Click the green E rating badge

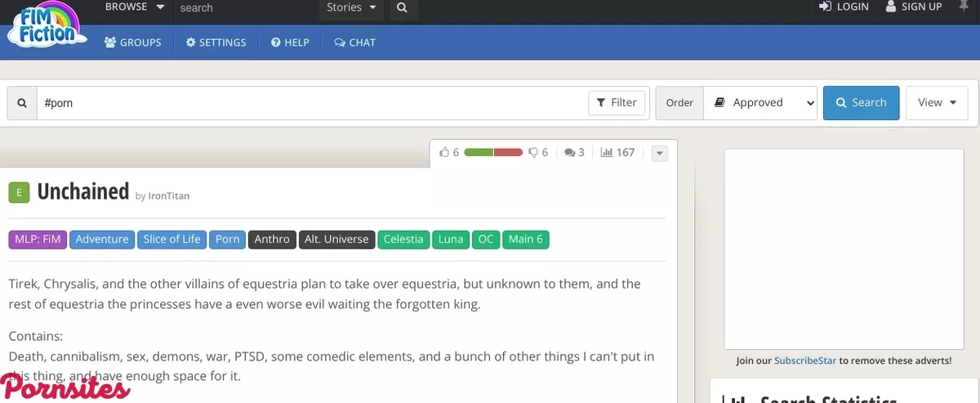pyautogui.click(x=19, y=192)
